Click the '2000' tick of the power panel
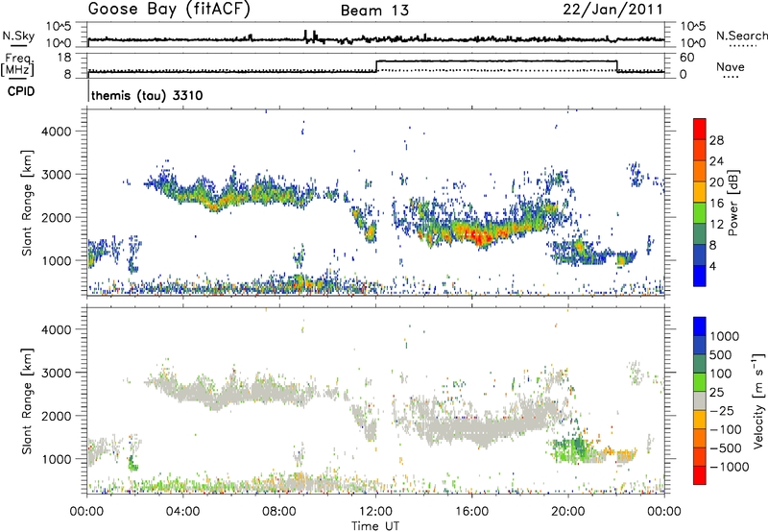 coord(56,217)
